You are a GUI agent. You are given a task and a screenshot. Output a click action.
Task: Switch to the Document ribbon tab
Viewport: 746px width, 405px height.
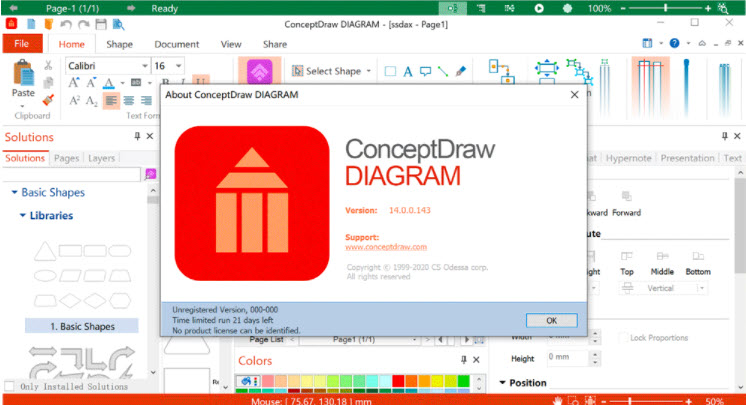[177, 44]
